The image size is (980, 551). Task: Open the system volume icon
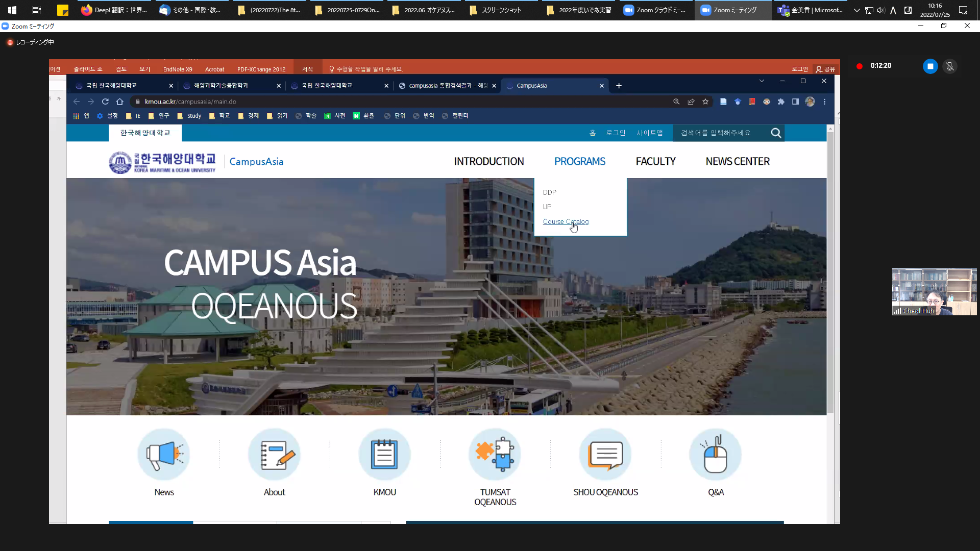click(880, 10)
